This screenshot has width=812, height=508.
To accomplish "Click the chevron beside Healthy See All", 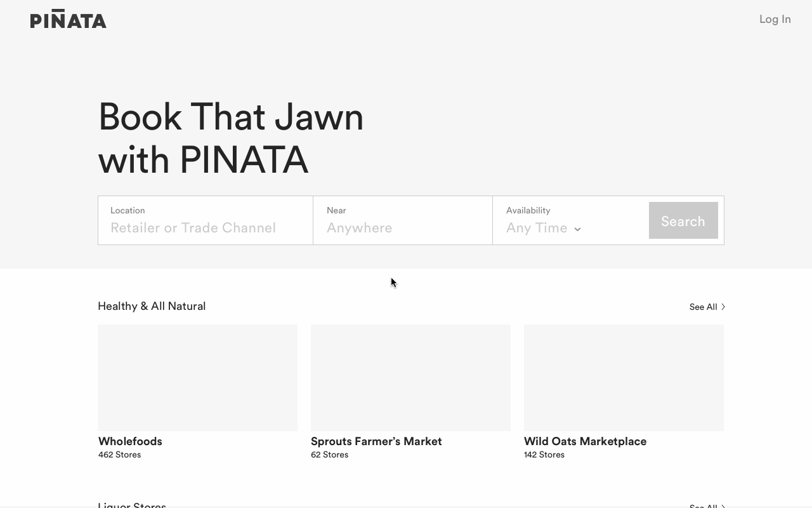I will [x=723, y=307].
